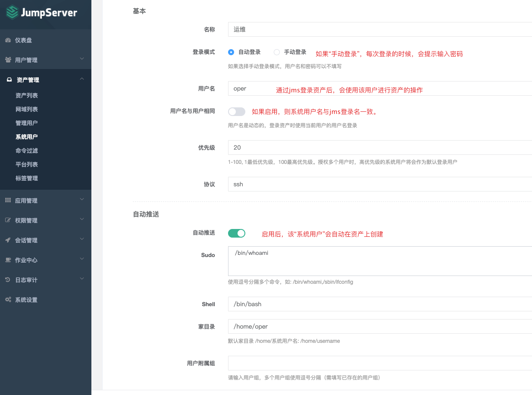
Task: Click the 家目录 input showing /home/oper
Action: click(x=380, y=326)
